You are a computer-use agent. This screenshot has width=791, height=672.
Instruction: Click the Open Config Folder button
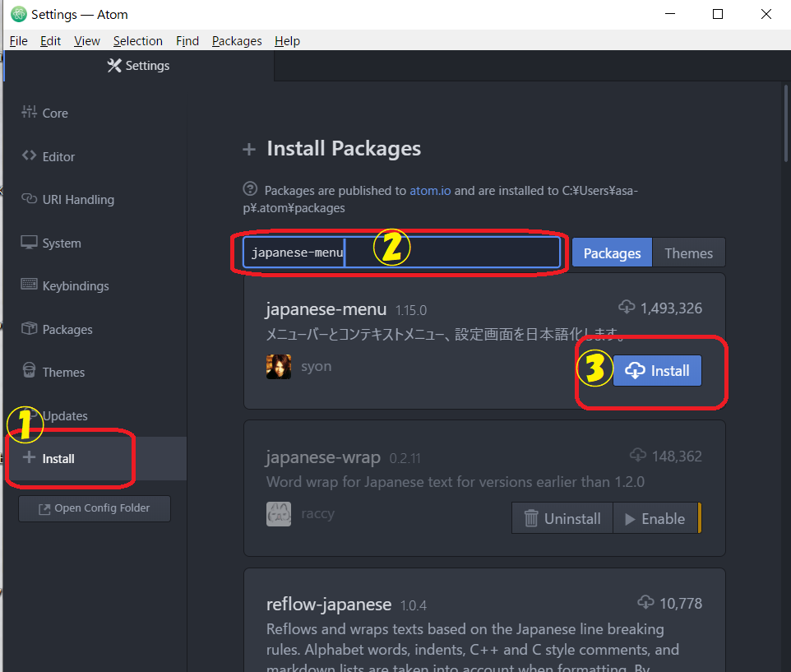click(95, 508)
